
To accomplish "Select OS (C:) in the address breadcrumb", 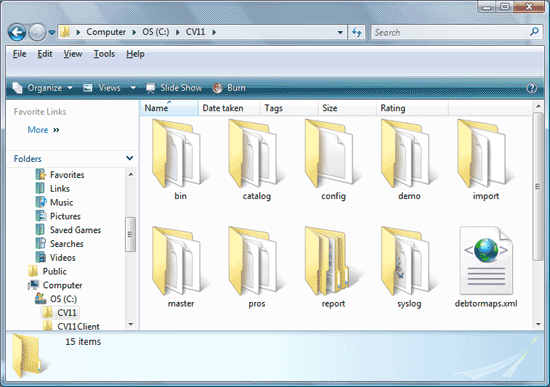I will [x=155, y=32].
